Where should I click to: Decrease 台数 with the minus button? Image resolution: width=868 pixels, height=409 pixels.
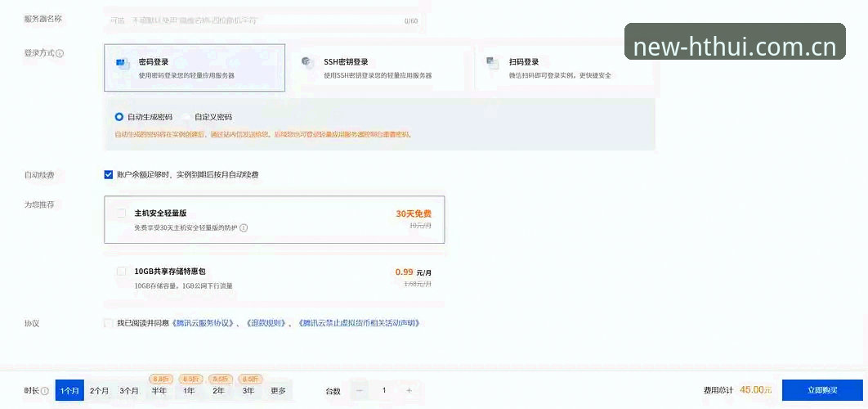point(360,391)
